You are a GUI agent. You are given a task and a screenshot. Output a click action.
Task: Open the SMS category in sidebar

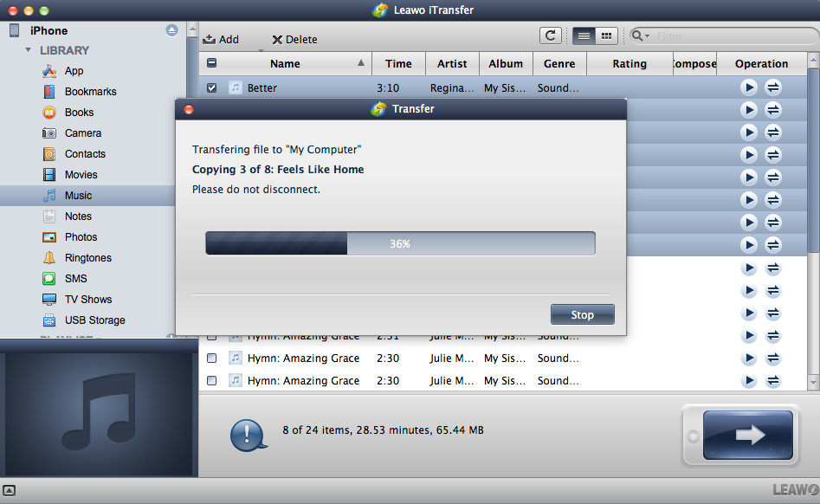[x=75, y=278]
